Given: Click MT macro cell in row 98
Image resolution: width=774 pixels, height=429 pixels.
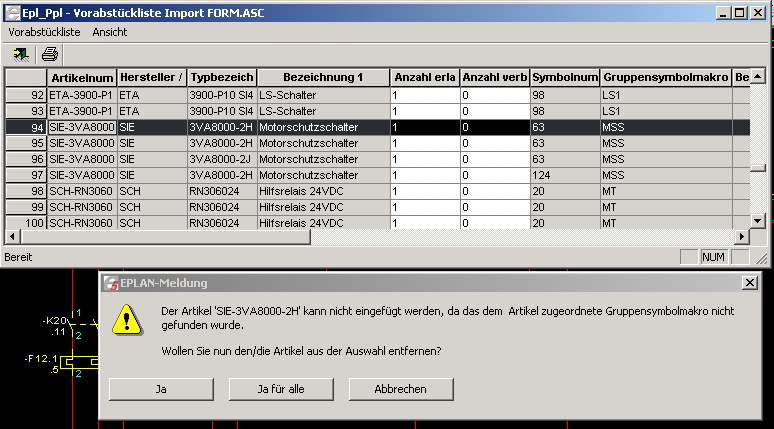Looking at the screenshot, I should 666,191.
